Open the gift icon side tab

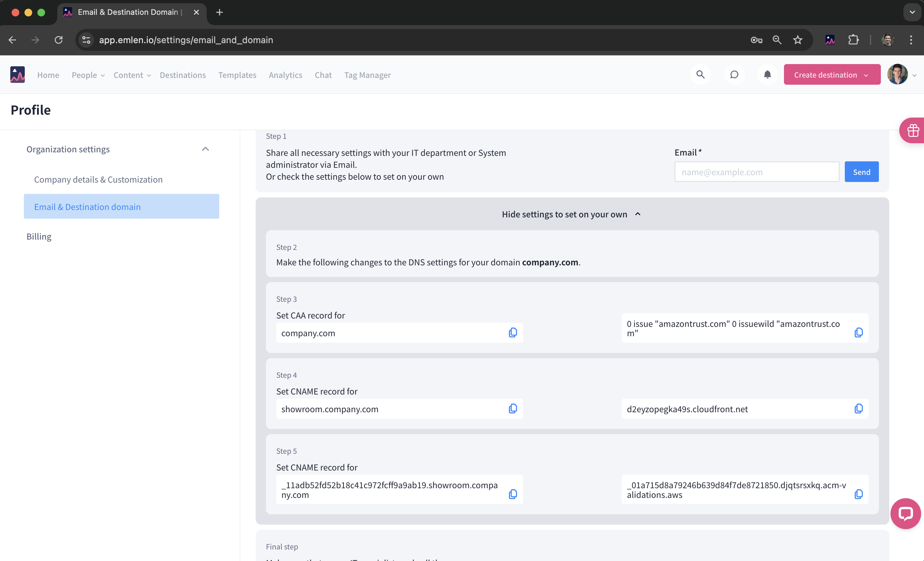913,130
